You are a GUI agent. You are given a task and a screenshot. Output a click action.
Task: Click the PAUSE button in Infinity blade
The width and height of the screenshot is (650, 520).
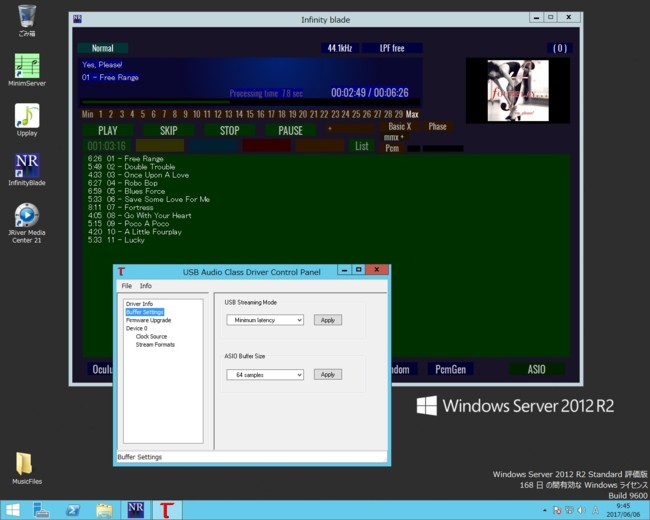[290, 131]
